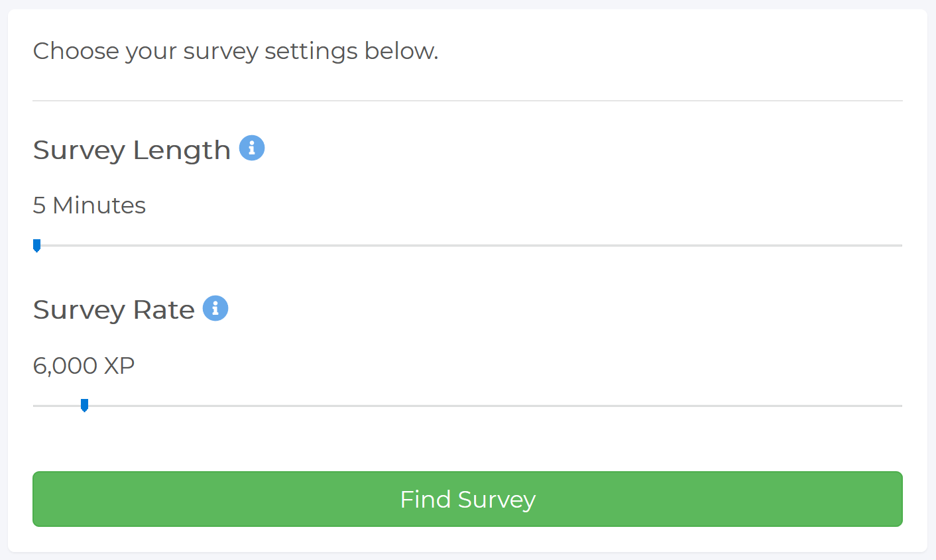Click the Find Survey button
The height and width of the screenshot is (560, 936).
[467, 499]
